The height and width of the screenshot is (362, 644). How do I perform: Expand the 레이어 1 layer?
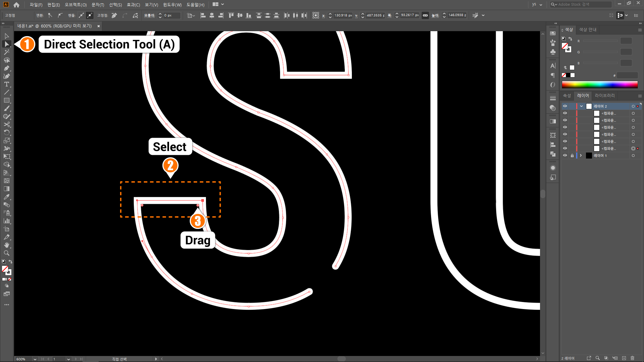click(x=581, y=156)
